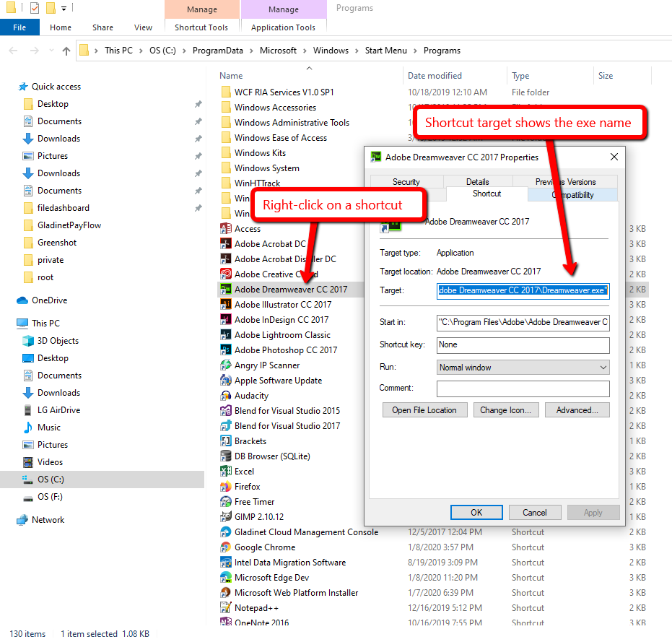Image resolution: width=672 pixels, height=642 pixels.
Task: Click the Change Icon... button
Action: (x=506, y=410)
